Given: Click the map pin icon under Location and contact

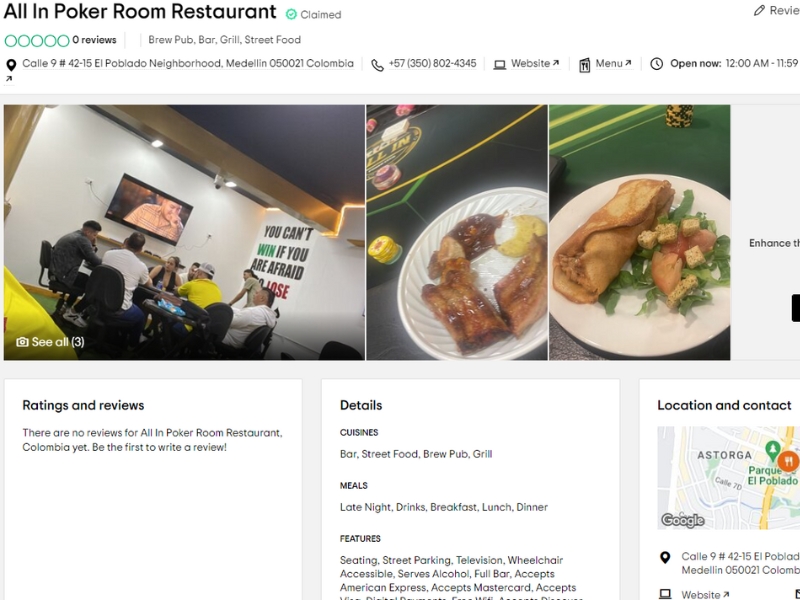Looking at the screenshot, I should coord(665,557).
